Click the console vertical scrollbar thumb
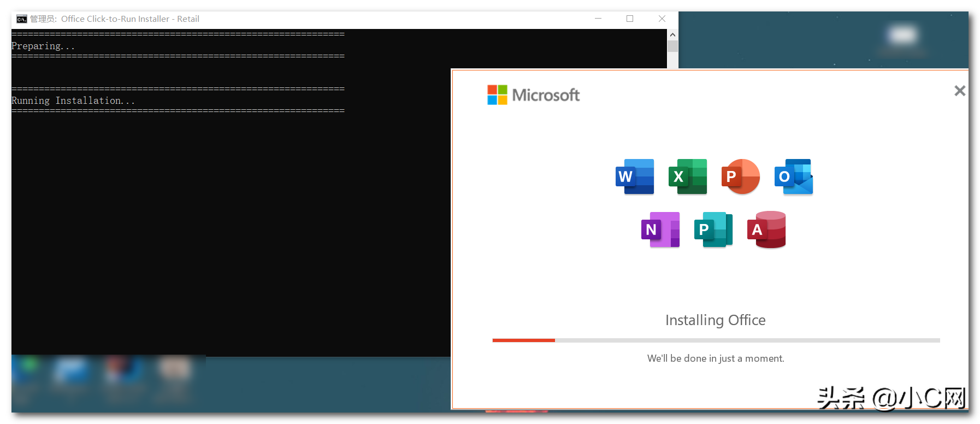 (673, 46)
